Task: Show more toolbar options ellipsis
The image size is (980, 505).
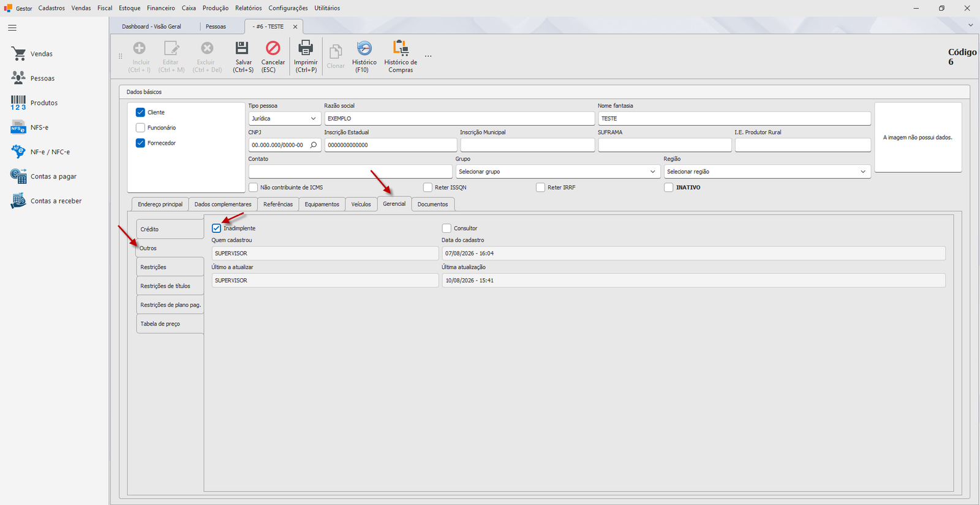Action: coord(428,56)
